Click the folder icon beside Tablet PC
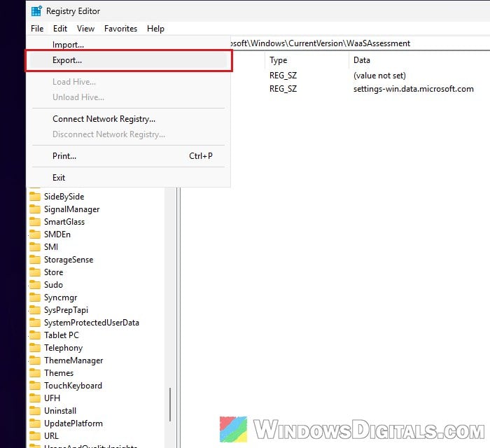The height and width of the screenshot is (448, 490). (35, 335)
